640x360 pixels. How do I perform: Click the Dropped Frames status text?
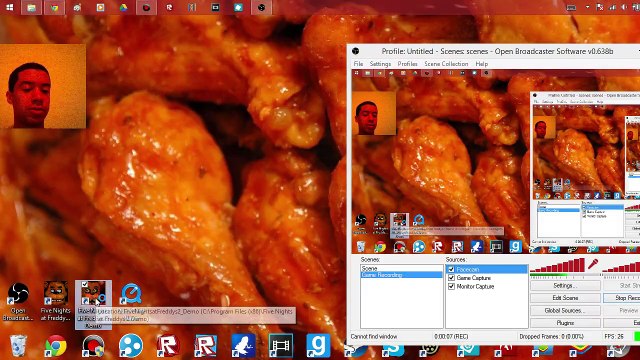pos(551,337)
